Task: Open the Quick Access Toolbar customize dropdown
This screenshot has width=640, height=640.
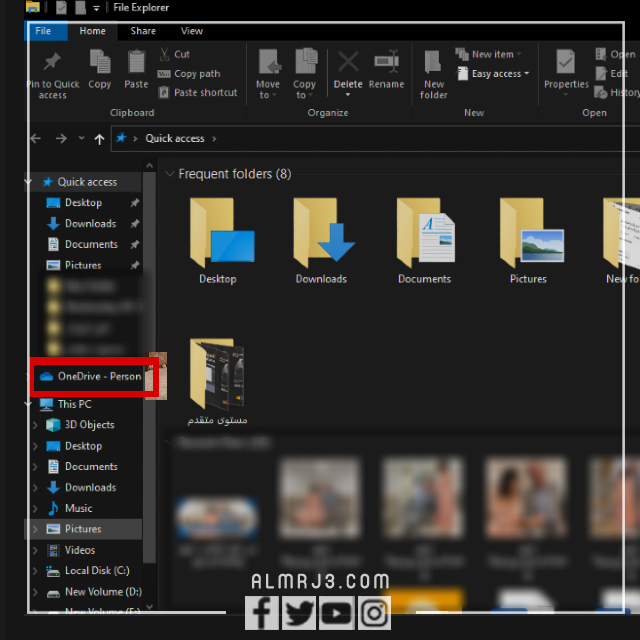Action: click(x=96, y=8)
